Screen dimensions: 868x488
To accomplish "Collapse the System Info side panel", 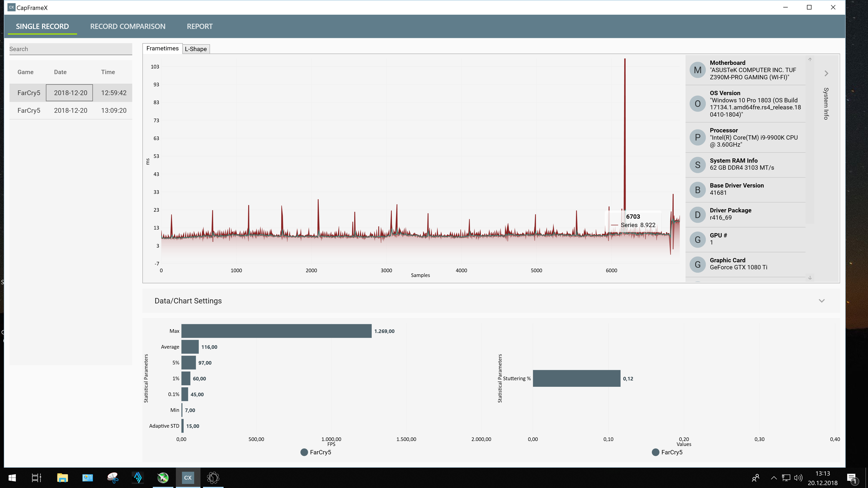I will 826,73.
